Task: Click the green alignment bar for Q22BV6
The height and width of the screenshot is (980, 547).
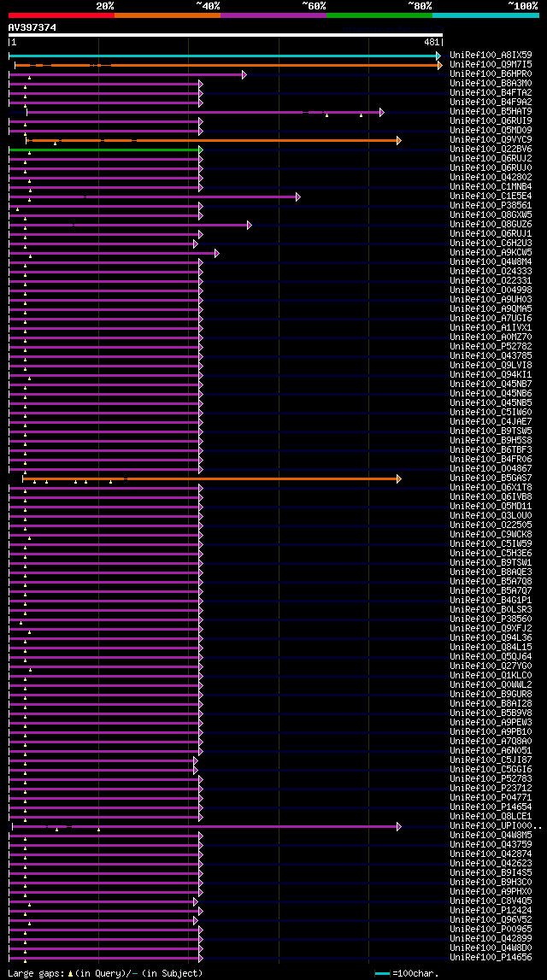Action: [106, 150]
